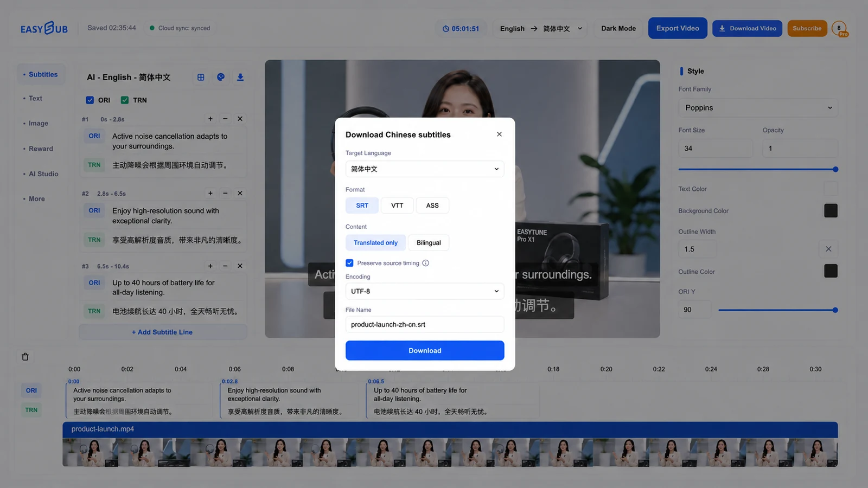
Task: Open the Image sidebar tab
Action: coord(38,123)
